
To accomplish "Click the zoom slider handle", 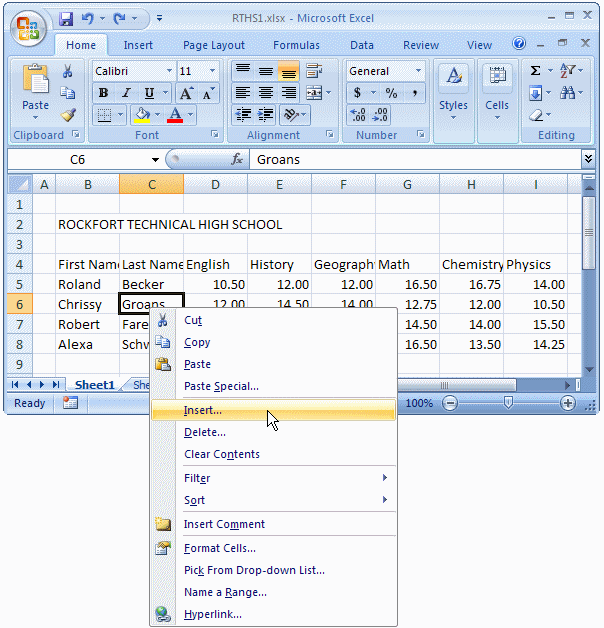I will [508, 403].
